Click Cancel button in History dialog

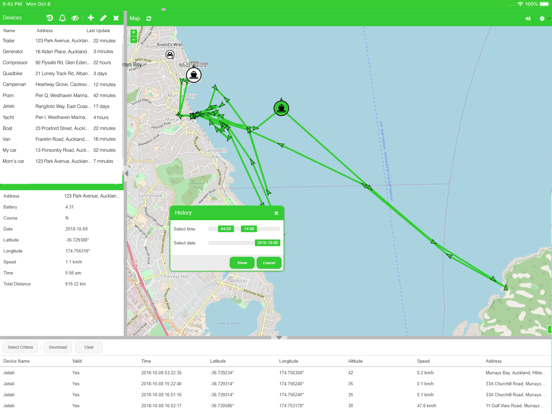(269, 263)
